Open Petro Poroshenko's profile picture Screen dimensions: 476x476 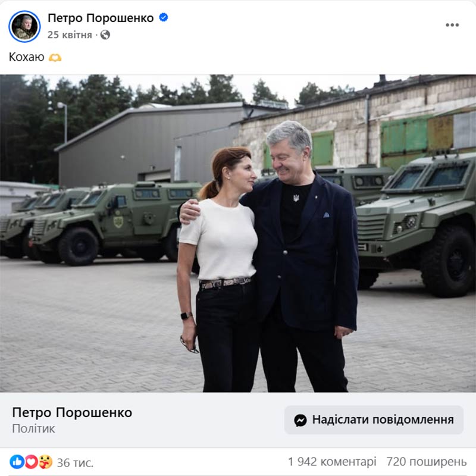click(24, 26)
